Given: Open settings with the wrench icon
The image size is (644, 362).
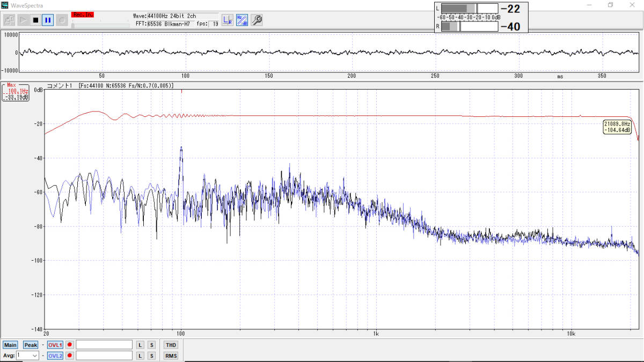Looking at the screenshot, I should coord(257,20).
